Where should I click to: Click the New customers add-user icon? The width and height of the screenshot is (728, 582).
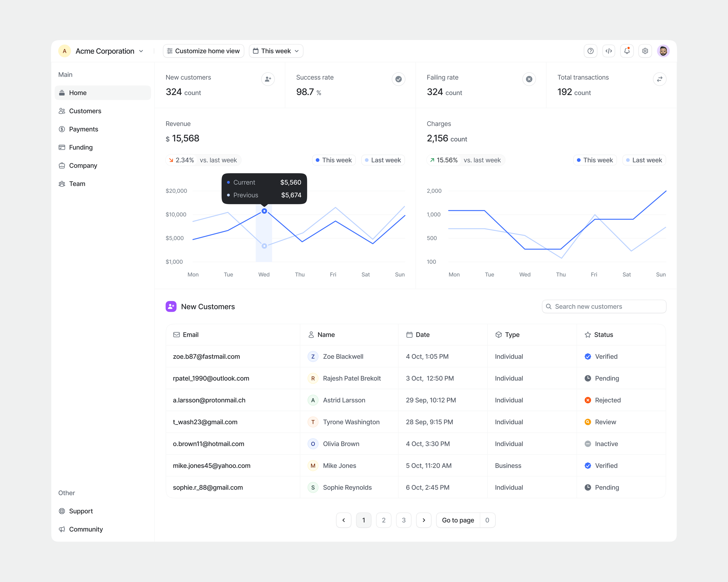tap(268, 79)
